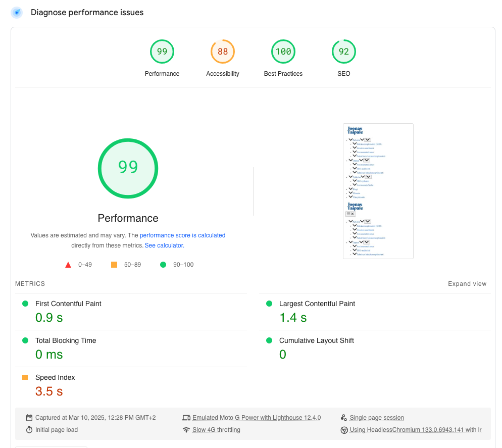Select the green 90–100 score range marker

[163, 264]
